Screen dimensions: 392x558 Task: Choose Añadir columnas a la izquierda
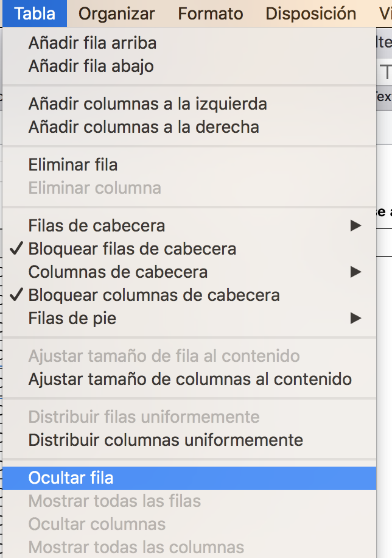click(x=148, y=104)
